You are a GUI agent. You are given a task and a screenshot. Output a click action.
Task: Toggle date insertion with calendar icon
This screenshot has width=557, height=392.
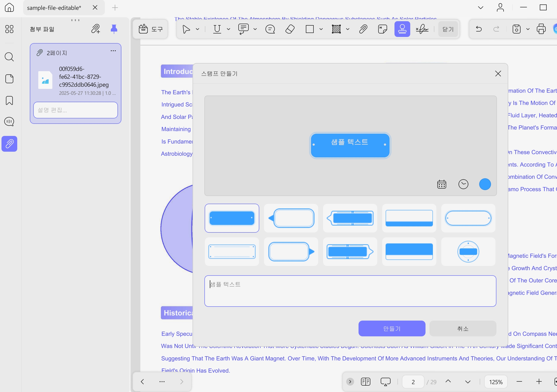click(x=442, y=184)
